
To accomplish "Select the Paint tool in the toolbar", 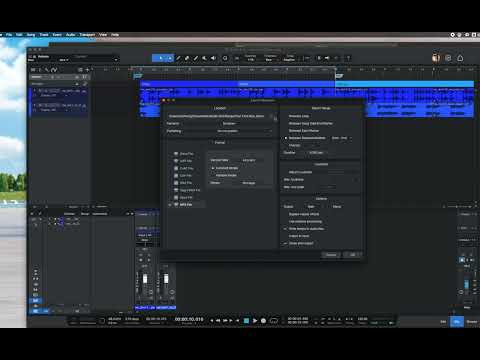I will coord(196,58).
